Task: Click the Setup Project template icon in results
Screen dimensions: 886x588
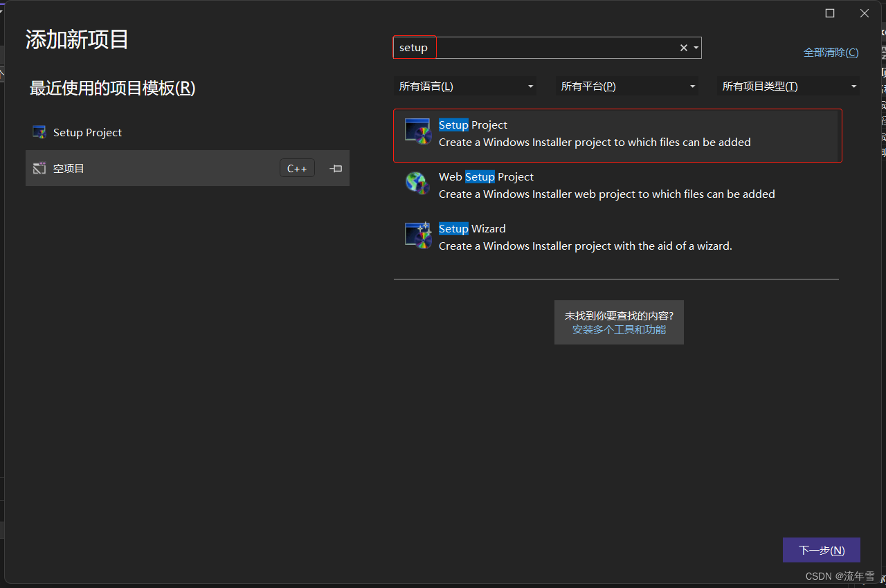Action: (x=418, y=131)
